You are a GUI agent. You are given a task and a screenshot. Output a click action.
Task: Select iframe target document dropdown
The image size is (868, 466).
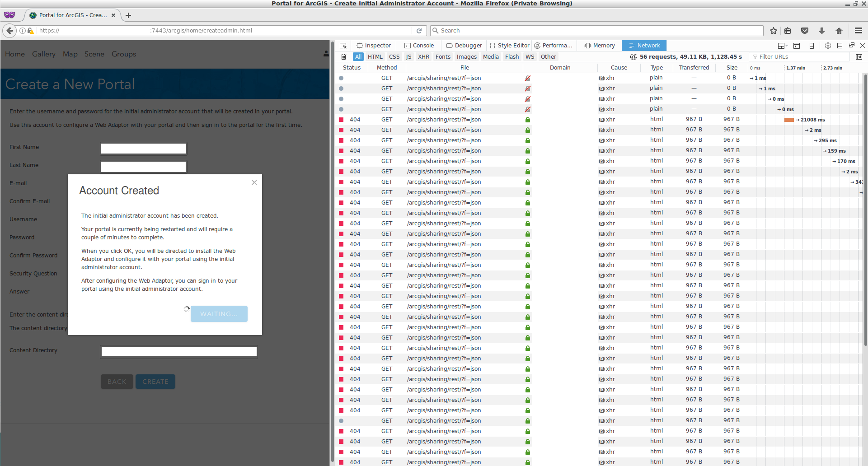pyautogui.click(x=783, y=46)
